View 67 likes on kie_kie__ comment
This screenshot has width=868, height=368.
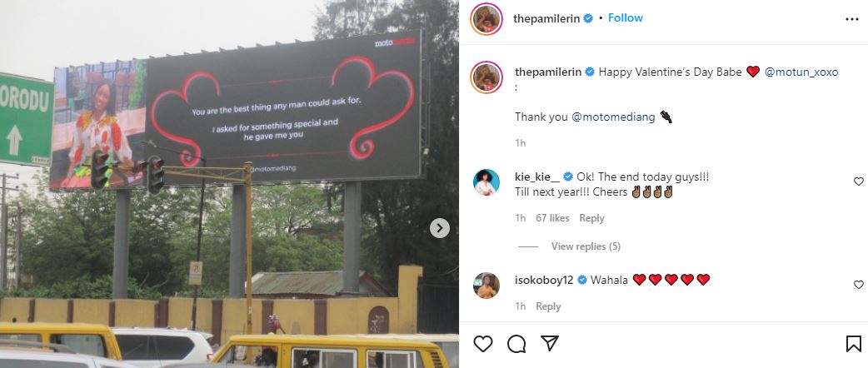552,218
